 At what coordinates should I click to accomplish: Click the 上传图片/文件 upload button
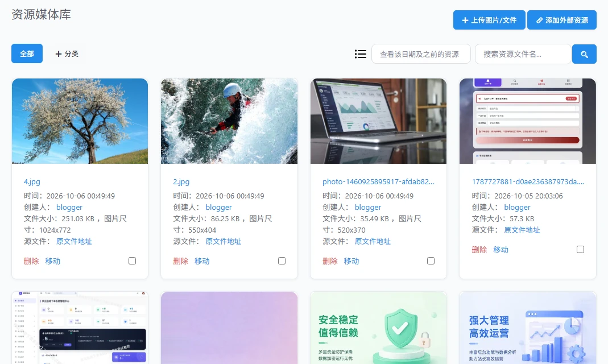click(x=489, y=20)
